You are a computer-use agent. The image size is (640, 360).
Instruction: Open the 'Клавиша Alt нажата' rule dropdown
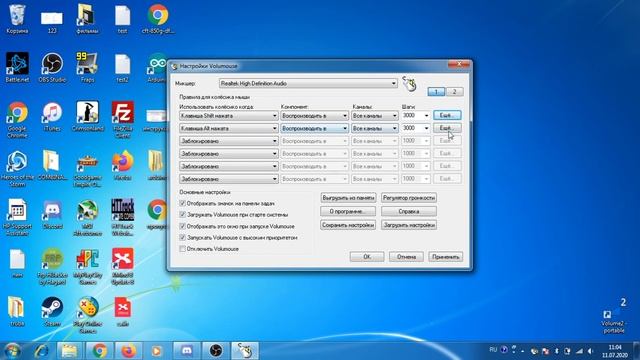[229, 128]
